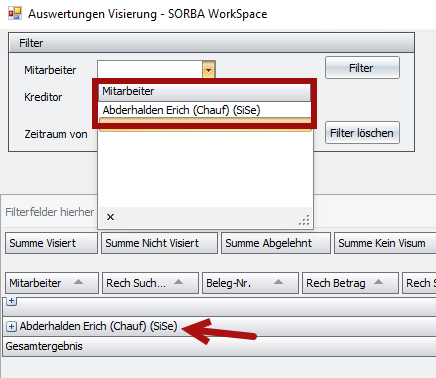Click the Filter löschen button
The width and height of the screenshot is (436, 378).
(362, 133)
